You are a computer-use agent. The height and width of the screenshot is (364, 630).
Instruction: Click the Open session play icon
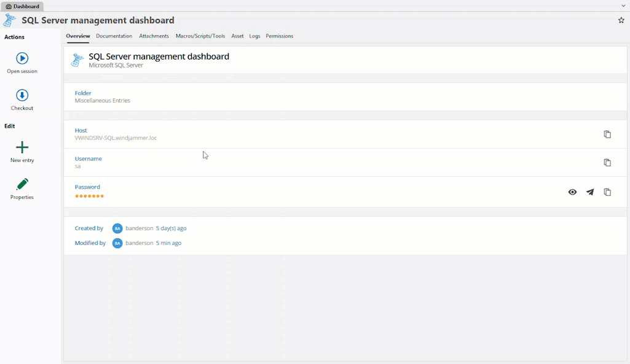[x=22, y=58]
